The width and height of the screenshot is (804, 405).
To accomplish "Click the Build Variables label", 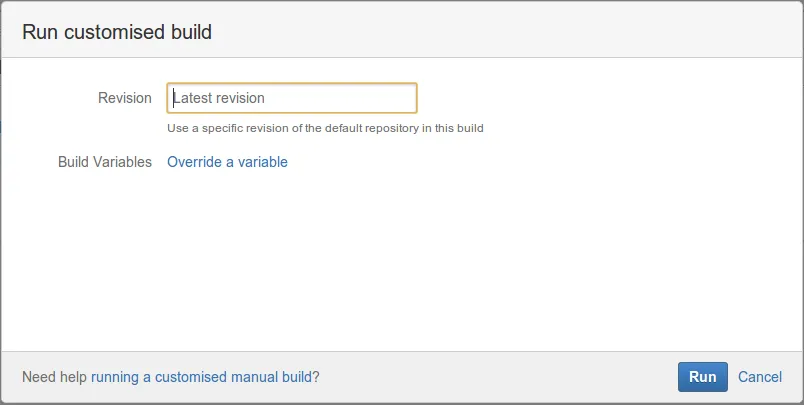I will click(x=105, y=162).
